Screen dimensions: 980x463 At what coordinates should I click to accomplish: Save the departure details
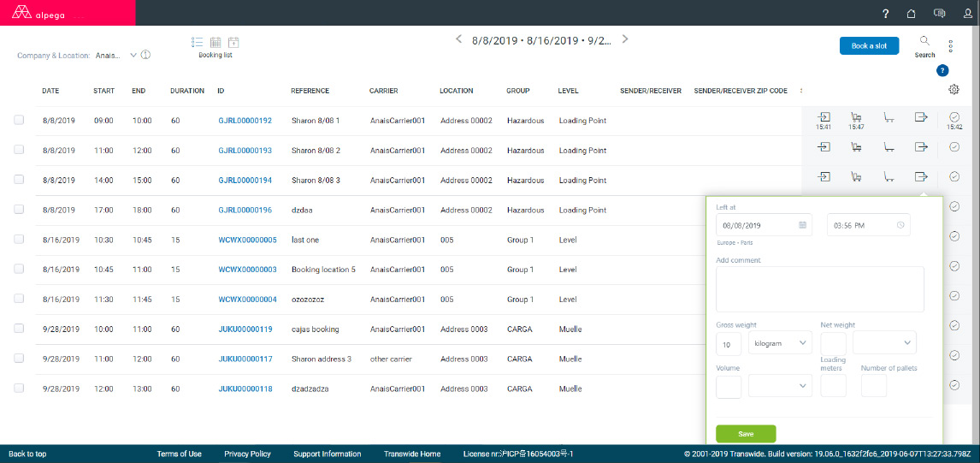coord(746,434)
